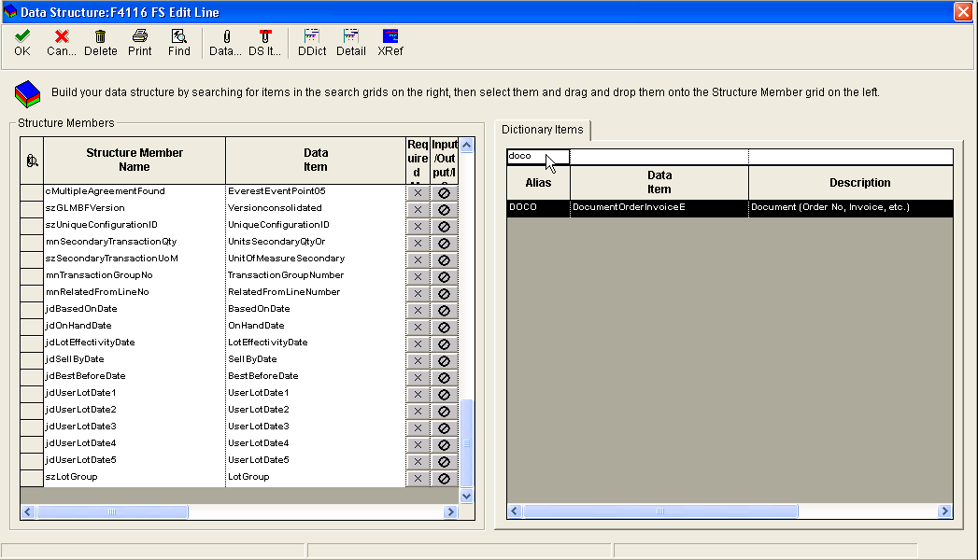This screenshot has width=978, height=560.
Task: Toggle Required for cMultipleAgreementFound row
Action: tap(418, 193)
